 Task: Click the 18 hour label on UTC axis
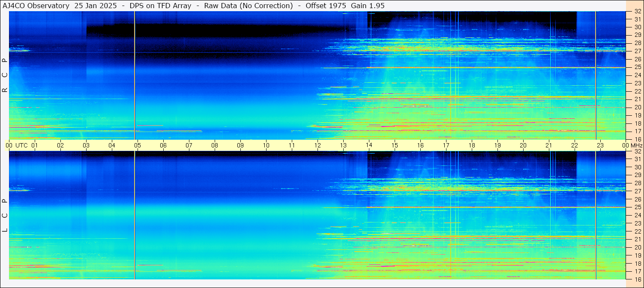pos(472,145)
